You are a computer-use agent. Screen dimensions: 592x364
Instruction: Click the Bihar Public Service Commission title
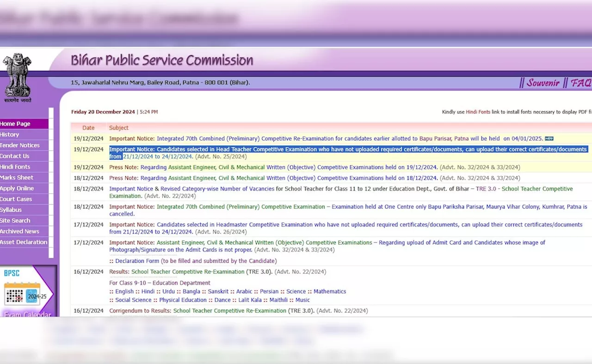[x=162, y=61]
